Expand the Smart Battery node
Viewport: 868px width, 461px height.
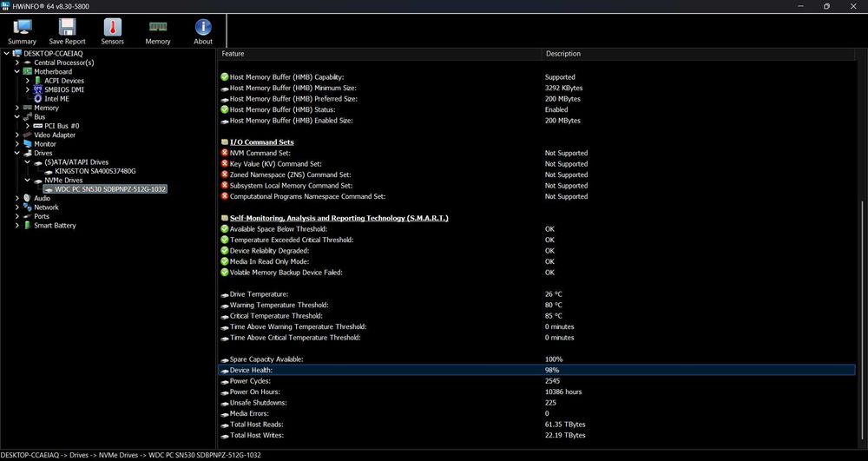click(x=17, y=225)
